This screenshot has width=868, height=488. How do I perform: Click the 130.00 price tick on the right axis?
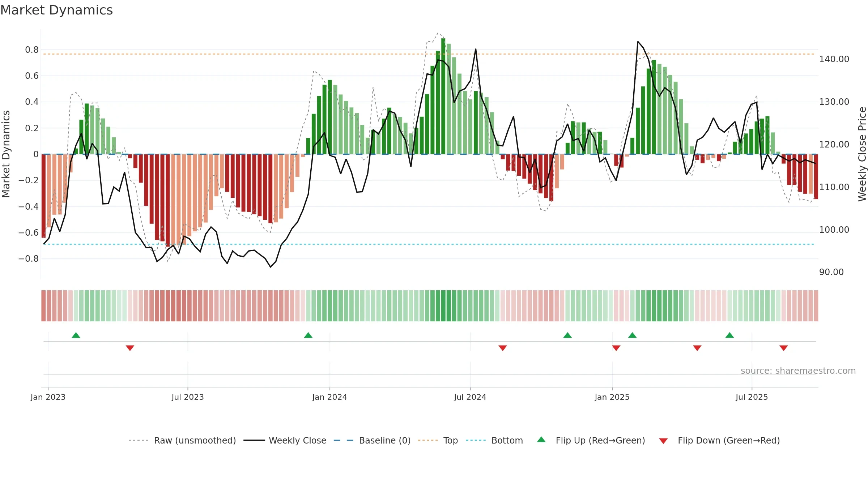pyautogui.click(x=834, y=102)
